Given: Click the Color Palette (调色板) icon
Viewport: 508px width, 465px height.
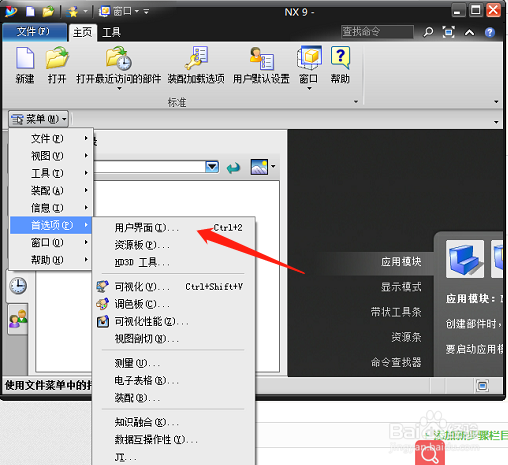Looking at the screenshot, I should pos(103,304).
